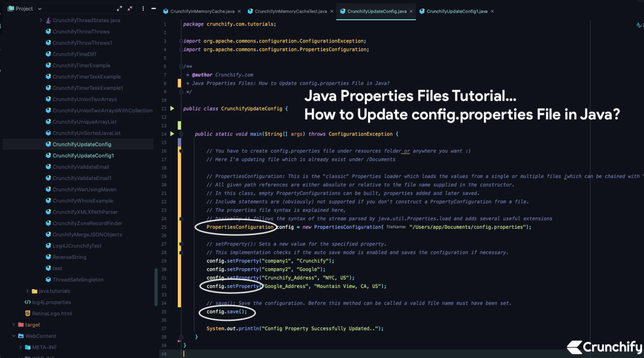Screen dimensions: 644x358
Task: Close the CrunchifyInMemoryCache.java tab
Action: tap(239, 11)
